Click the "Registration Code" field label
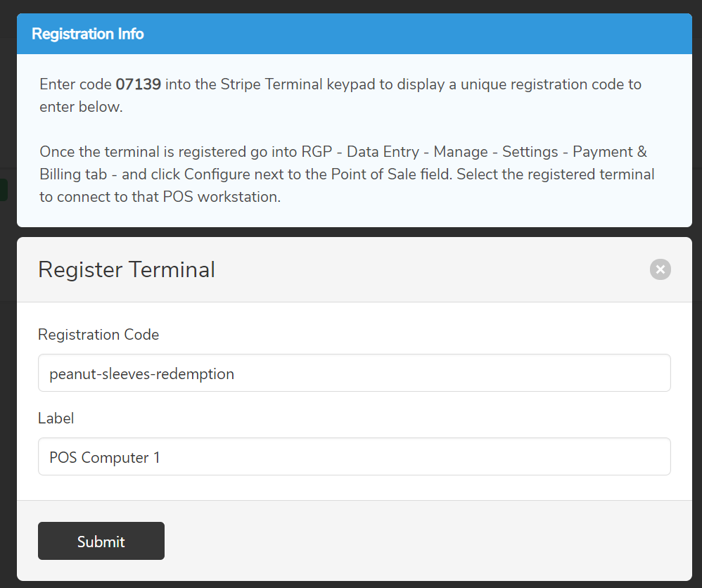Screen dimensions: 702x588 pyautogui.click(x=98, y=335)
